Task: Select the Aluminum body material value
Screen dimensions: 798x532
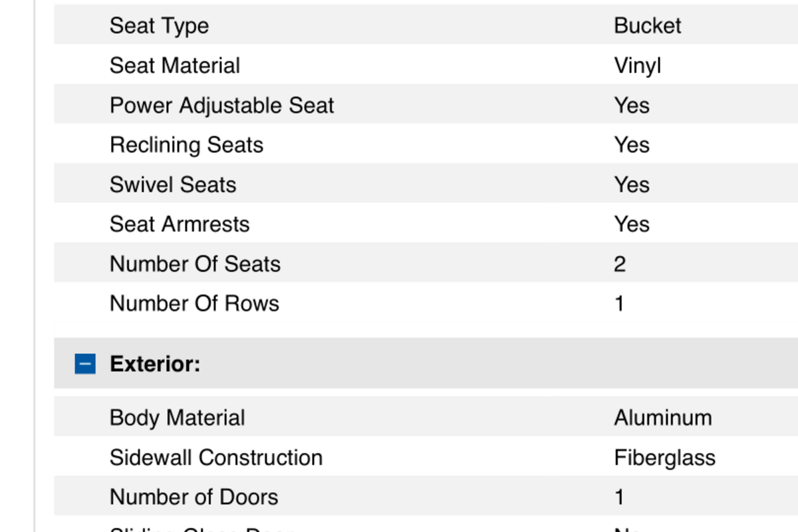Action: coord(663,418)
